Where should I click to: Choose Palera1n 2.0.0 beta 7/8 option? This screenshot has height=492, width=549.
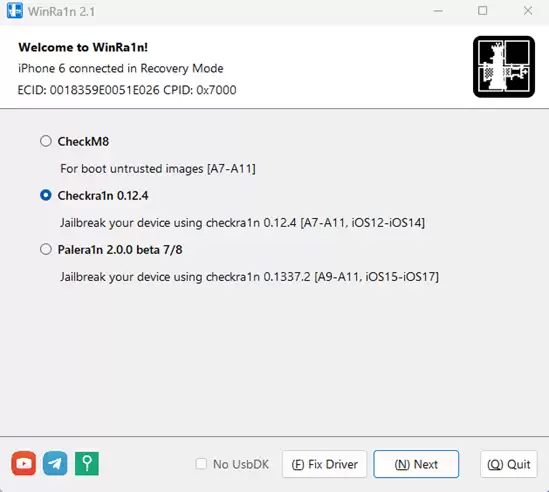click(x=46, y=250)
